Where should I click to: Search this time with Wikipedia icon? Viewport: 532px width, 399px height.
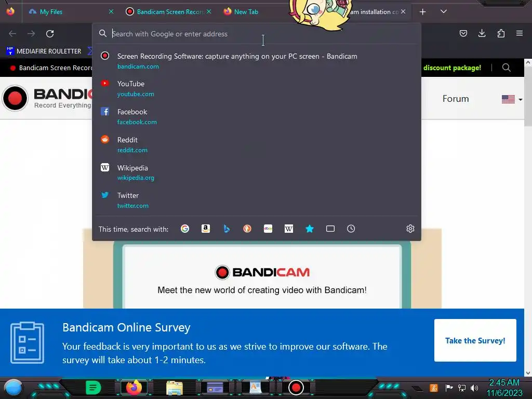(289, 229)
